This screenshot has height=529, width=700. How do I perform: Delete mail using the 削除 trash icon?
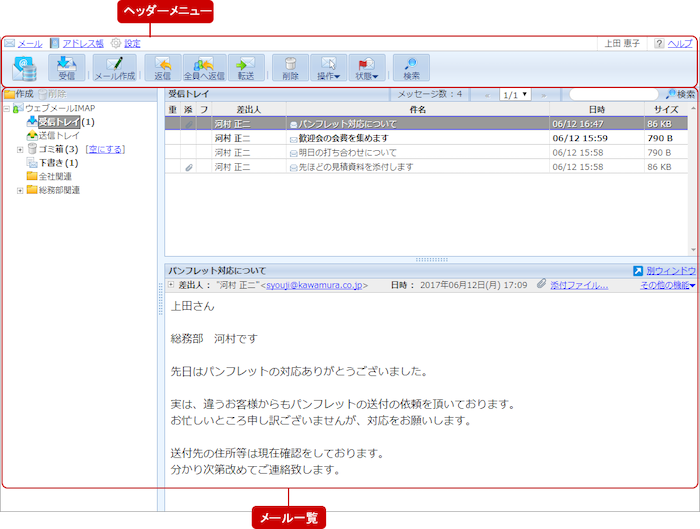(x=290, y=67)
